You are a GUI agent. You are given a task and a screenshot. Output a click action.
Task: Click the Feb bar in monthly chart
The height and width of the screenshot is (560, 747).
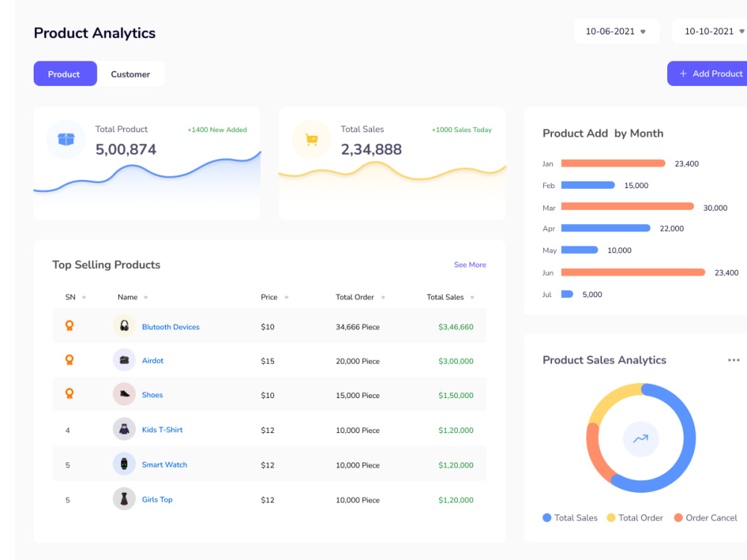(588, 185)
